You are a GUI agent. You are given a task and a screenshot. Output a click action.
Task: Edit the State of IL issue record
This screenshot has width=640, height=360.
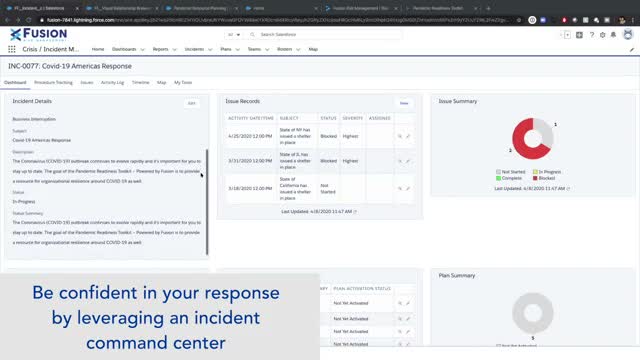click(x=408, y=161)
